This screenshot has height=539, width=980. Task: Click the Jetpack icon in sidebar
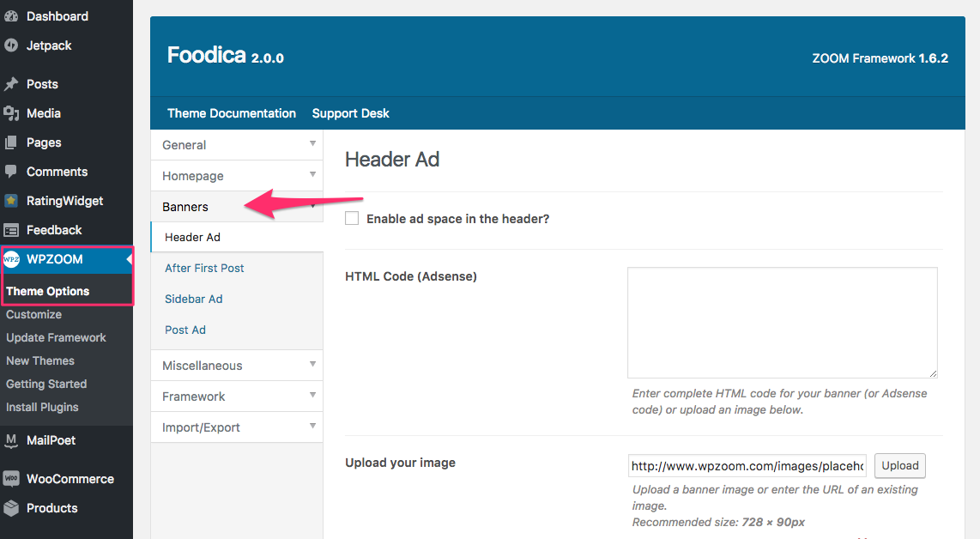pos(11,45)
